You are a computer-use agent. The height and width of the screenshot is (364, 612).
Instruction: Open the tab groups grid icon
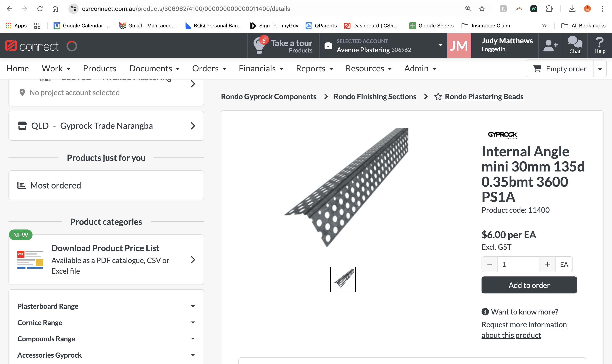point(37,25)
